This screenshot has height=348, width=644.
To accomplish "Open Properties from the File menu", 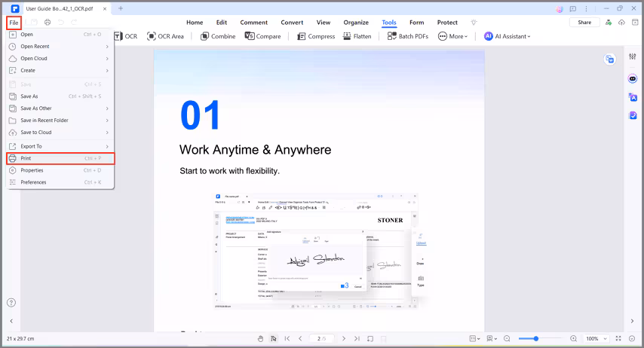I will click(60, 170).
